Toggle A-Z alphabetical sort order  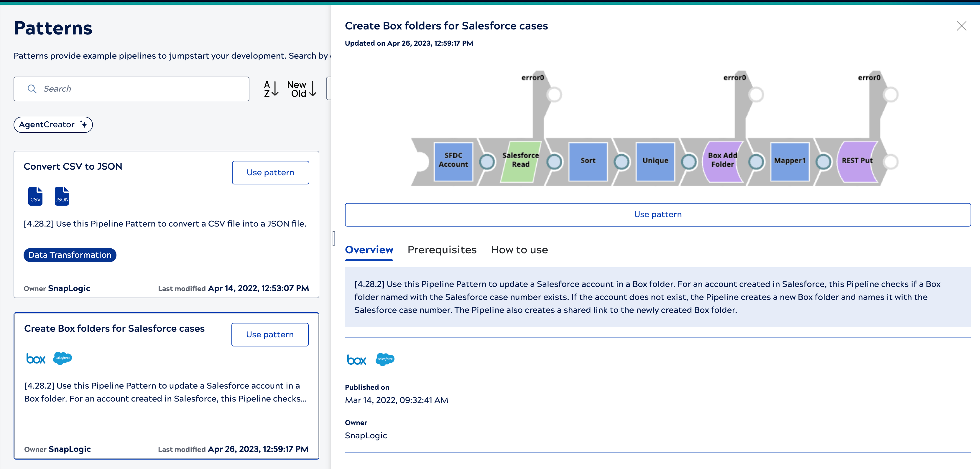coord(271,89)
